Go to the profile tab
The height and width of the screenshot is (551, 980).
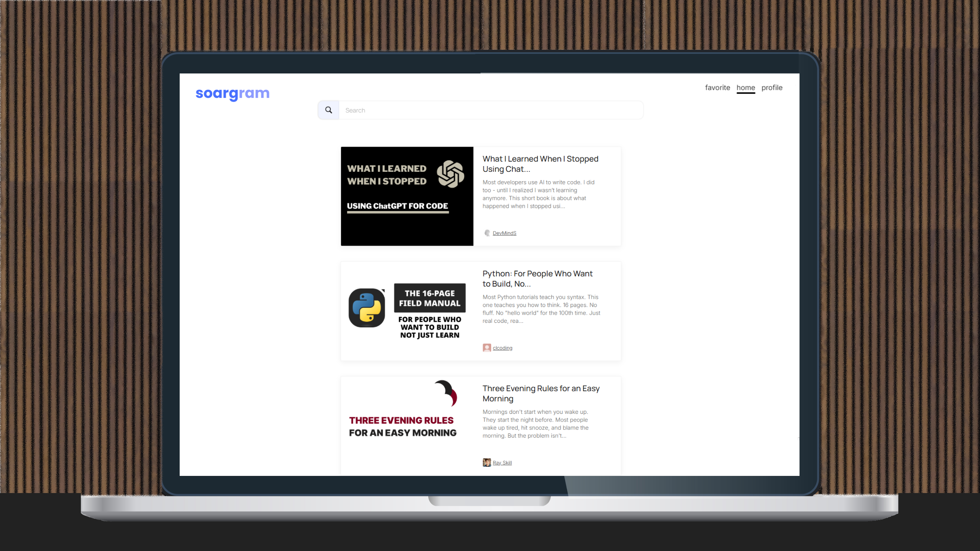(772, 88)
